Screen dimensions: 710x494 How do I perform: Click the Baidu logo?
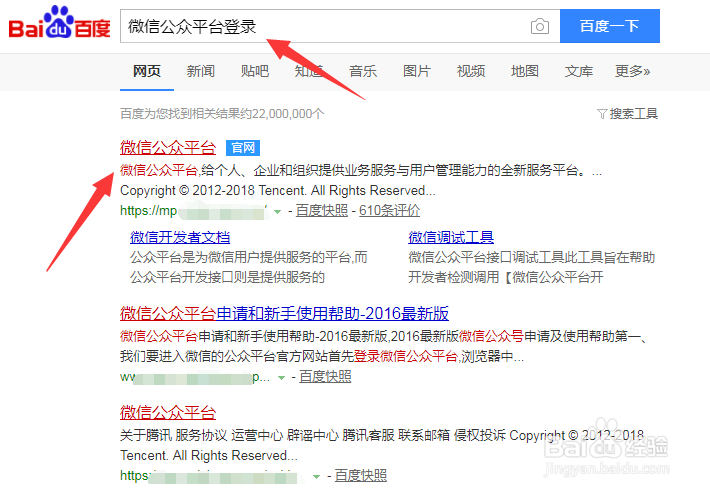point(59,23)
